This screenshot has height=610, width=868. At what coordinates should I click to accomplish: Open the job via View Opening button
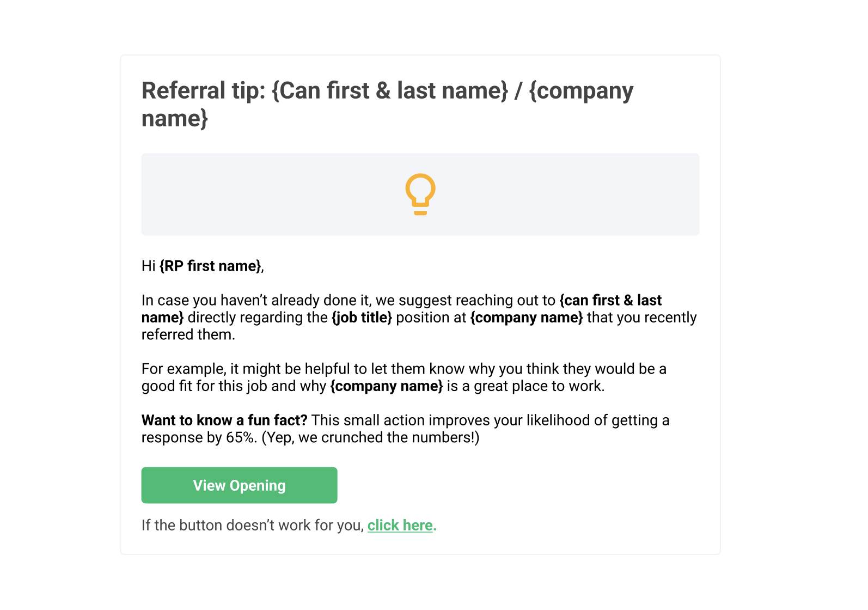[x=239, y=485]
